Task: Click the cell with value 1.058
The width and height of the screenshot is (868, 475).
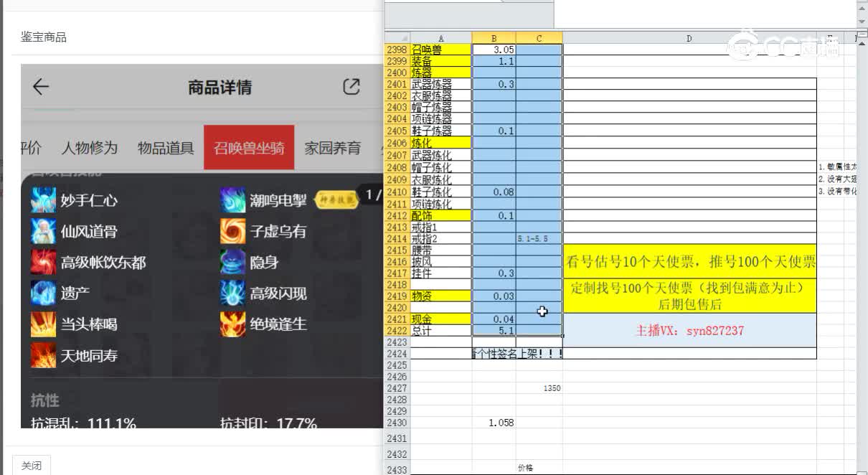Action: [494, 423]
